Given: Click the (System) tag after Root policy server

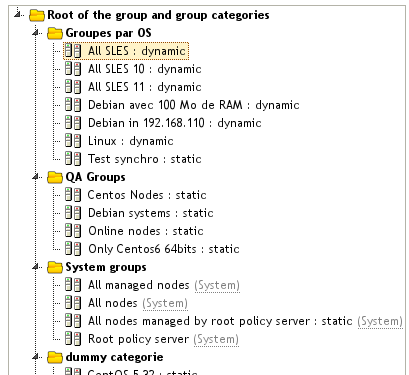Looking at the screenshot, I should [216, 340].
